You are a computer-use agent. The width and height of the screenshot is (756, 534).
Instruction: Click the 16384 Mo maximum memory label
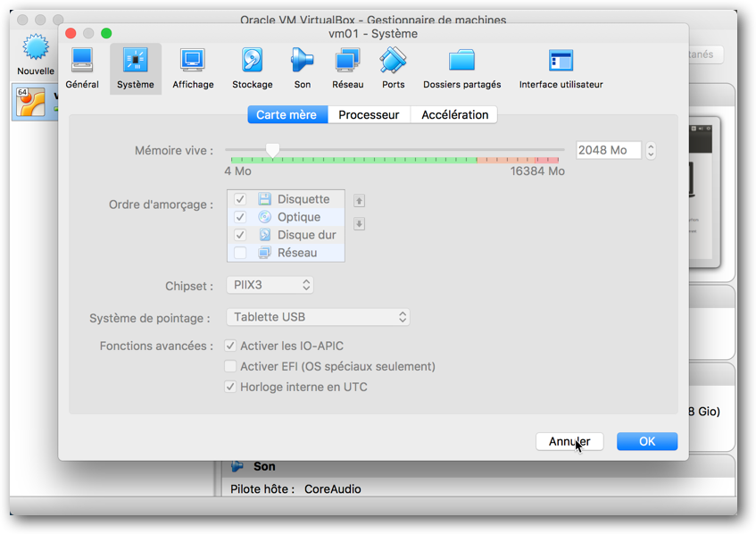click(x=537, y=171)
